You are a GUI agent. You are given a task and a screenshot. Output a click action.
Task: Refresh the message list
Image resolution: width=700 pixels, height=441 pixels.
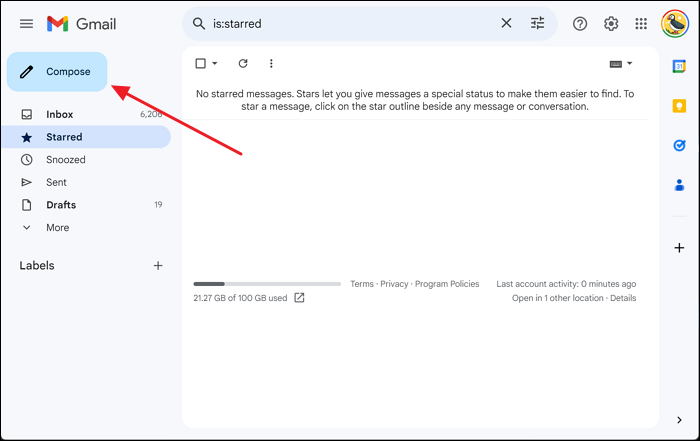point(243,63)
